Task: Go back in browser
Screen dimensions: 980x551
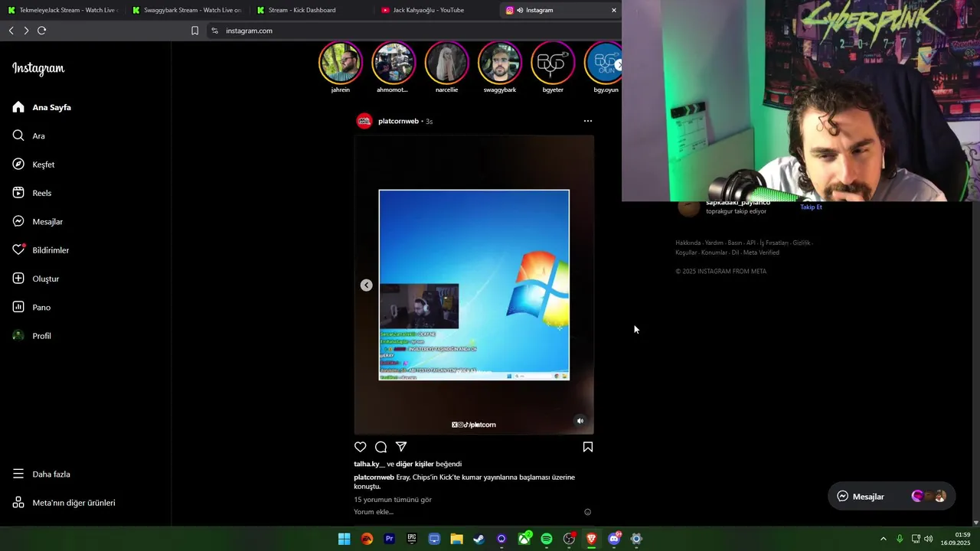Action: tap(11, 31)
